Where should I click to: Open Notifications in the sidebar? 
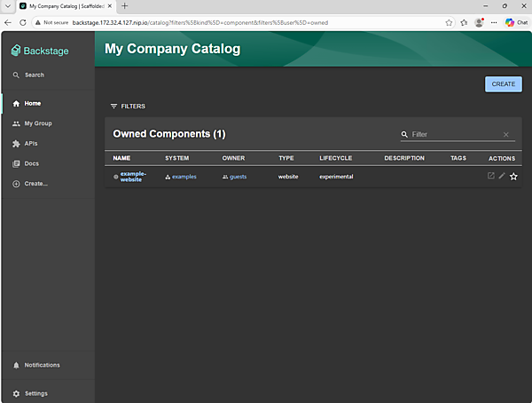coord(42,365)
